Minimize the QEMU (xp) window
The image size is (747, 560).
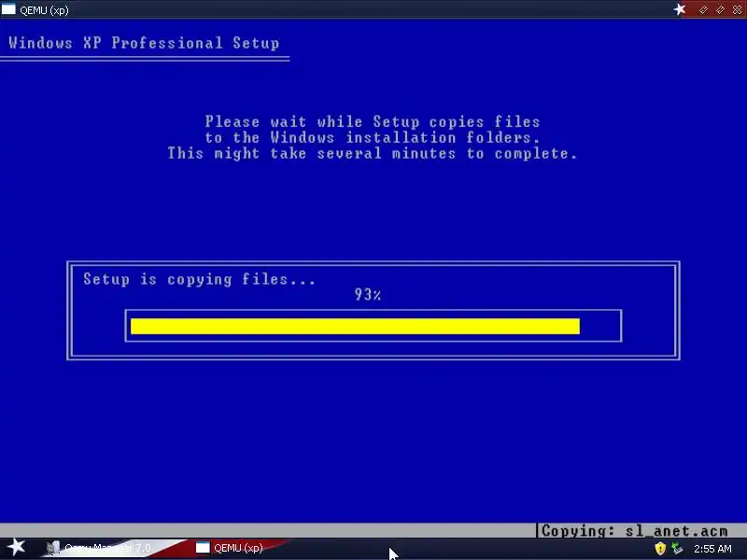pos(704,9)
